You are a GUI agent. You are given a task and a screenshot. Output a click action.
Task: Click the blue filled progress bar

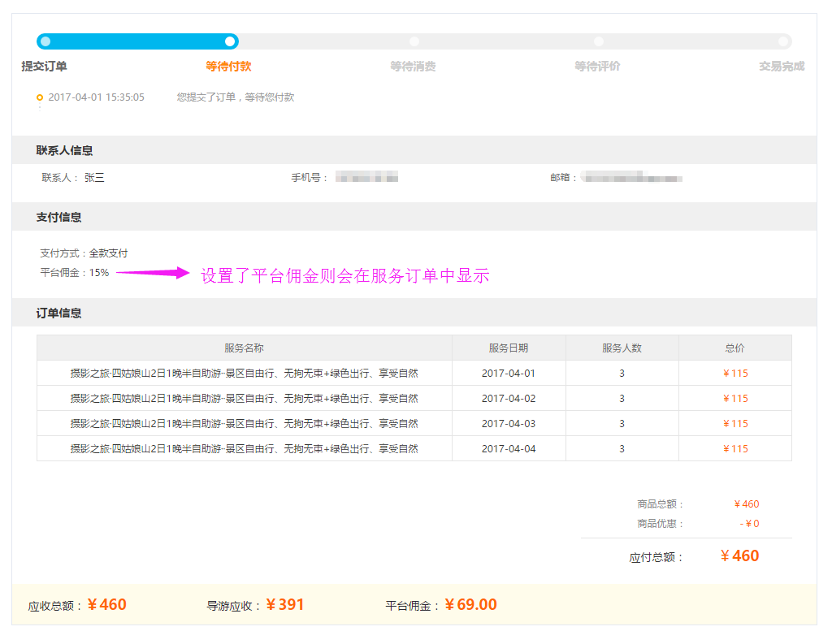coord(137,41)
